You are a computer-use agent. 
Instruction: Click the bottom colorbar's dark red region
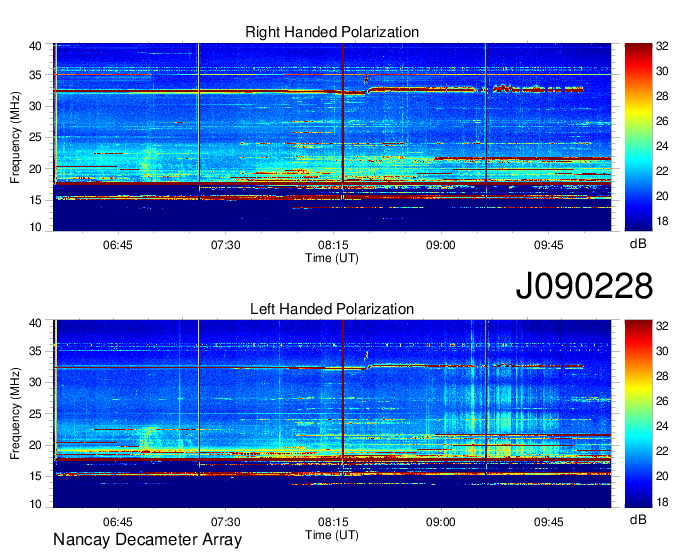click(638, 327)
